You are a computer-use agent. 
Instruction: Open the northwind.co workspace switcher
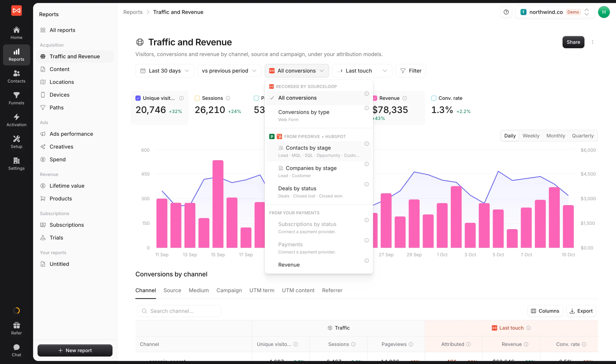point(555,12)
